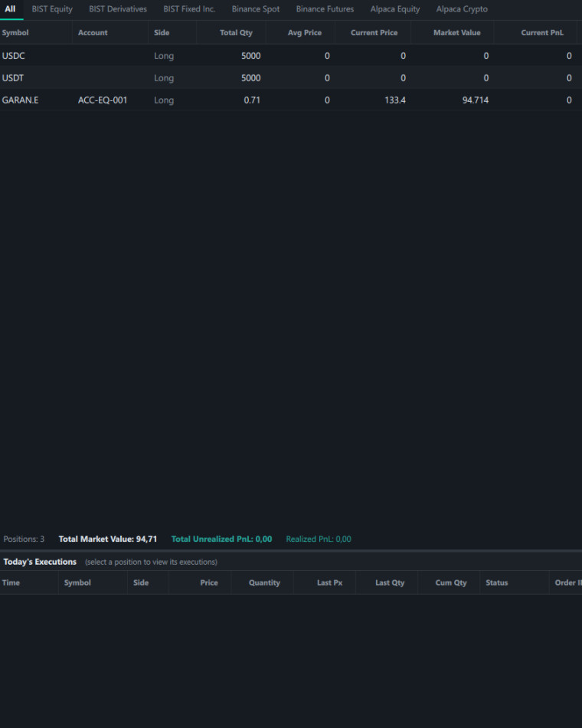Switch to Binance Futures tab
This screenshot has height=728, width=582.
(325, 9)
